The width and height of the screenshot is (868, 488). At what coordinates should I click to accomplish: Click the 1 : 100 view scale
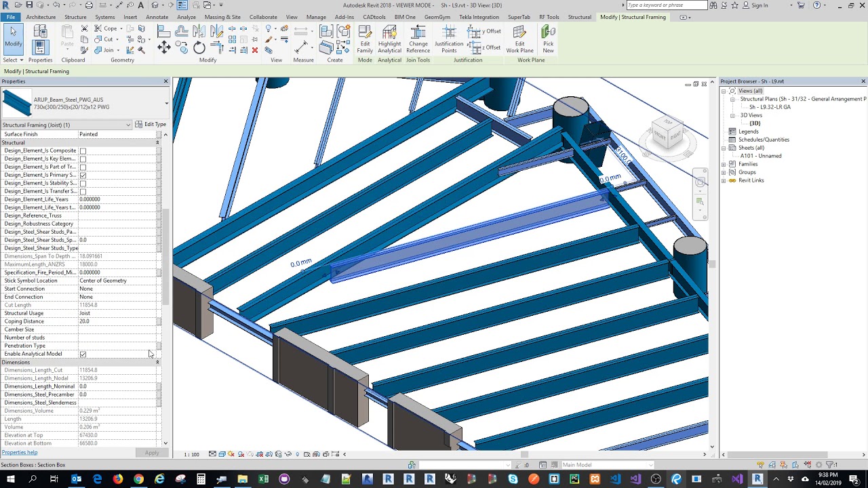coord(192,454)
